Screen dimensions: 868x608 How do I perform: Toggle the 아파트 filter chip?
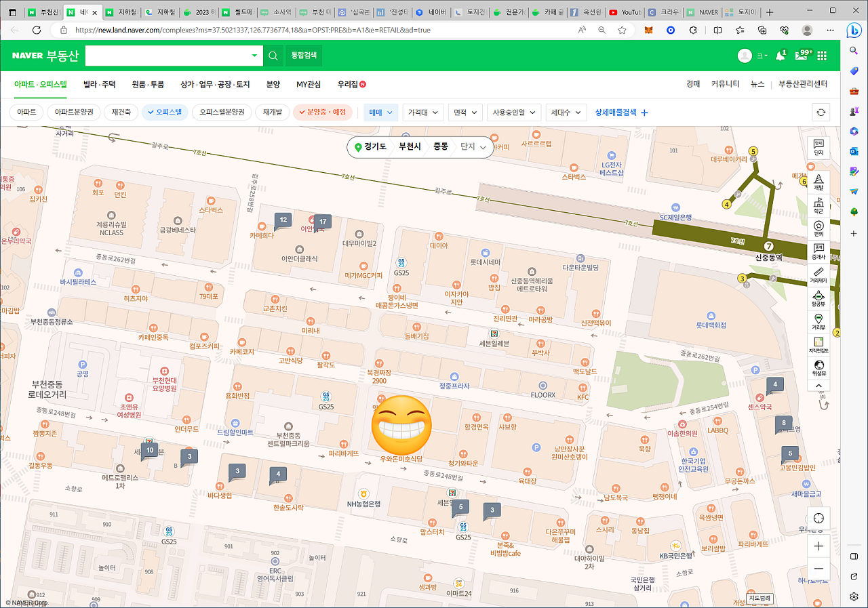click(27, 113)
